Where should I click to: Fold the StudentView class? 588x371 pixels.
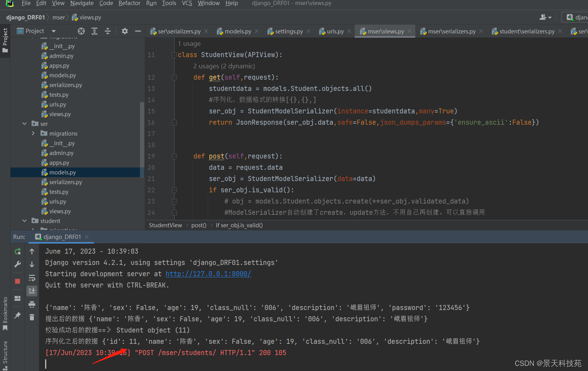(174, 55)
